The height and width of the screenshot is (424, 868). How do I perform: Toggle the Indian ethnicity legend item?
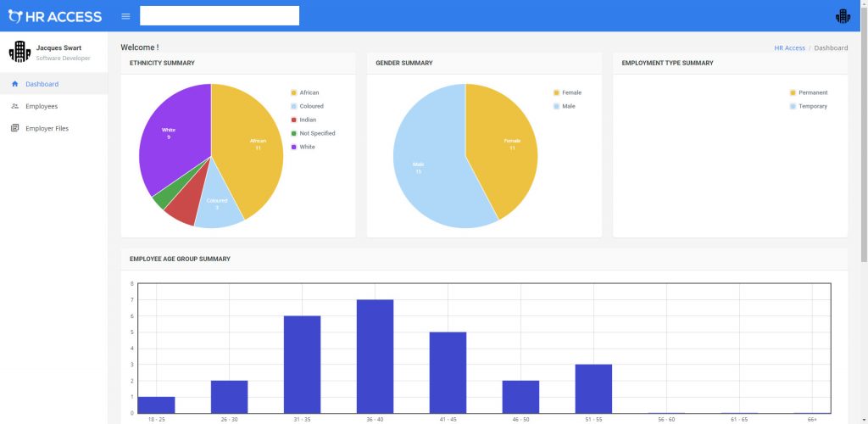(303, 120)
